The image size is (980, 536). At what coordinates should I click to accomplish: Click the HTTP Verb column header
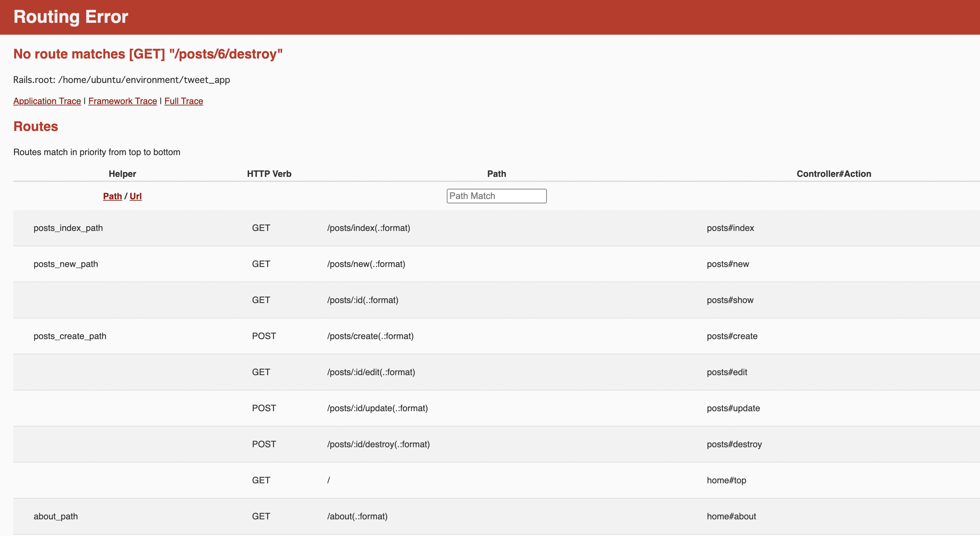click(269, 174)
